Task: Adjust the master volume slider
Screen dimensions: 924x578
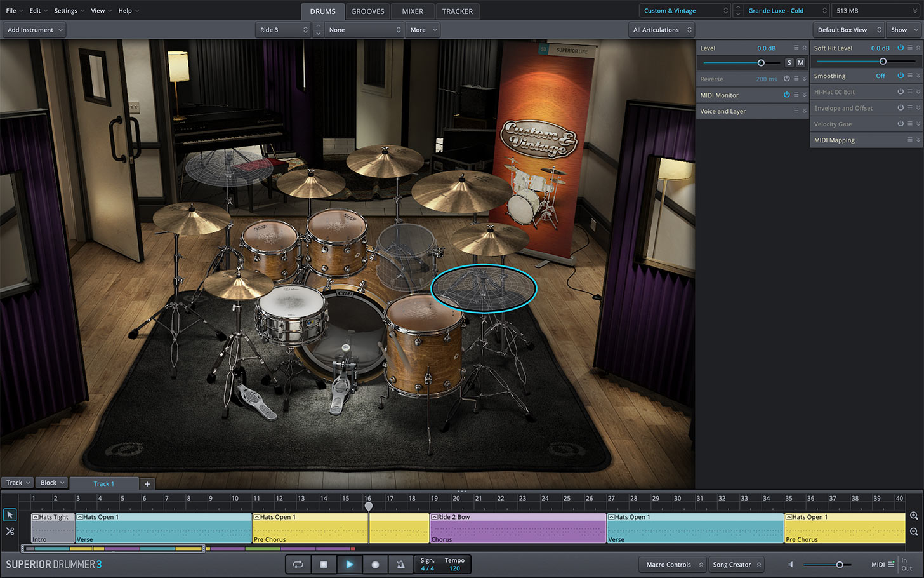Action: click(x=840, y=565)
